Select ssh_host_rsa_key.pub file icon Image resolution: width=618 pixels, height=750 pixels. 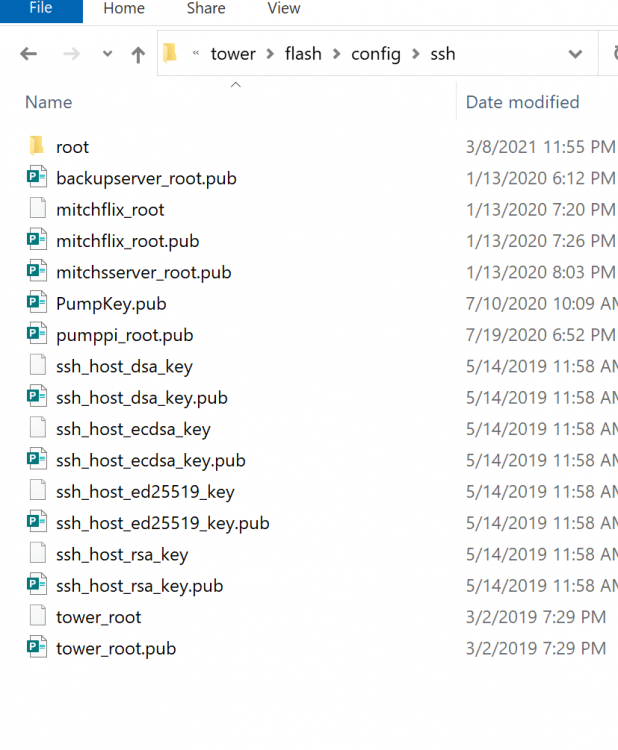pyautogui.click(x=37, y=585)
